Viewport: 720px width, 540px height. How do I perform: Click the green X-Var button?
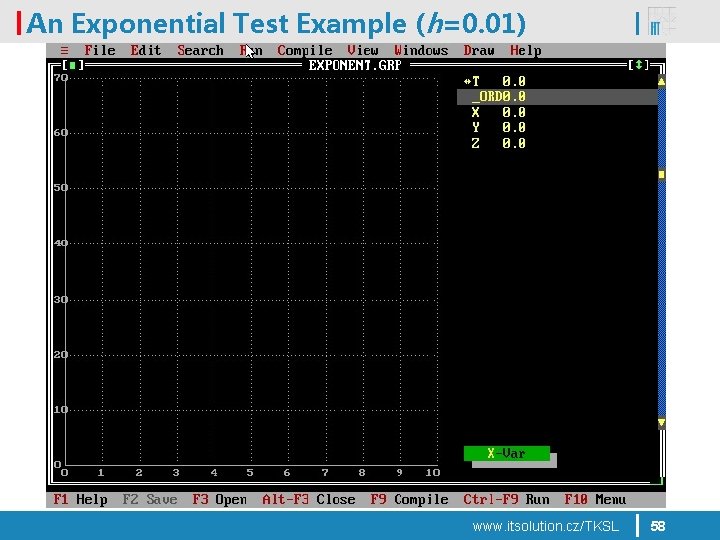pos(506,454)
